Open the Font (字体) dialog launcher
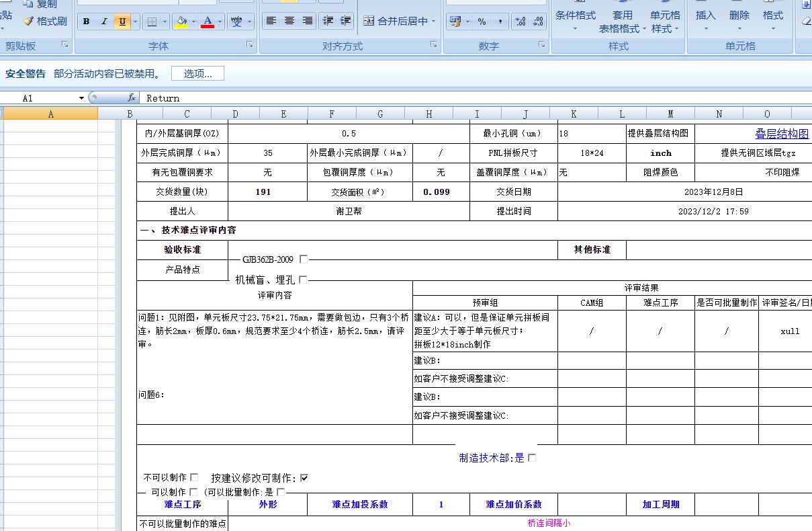This screenshot has width=812, height=531. click(250, 45)
